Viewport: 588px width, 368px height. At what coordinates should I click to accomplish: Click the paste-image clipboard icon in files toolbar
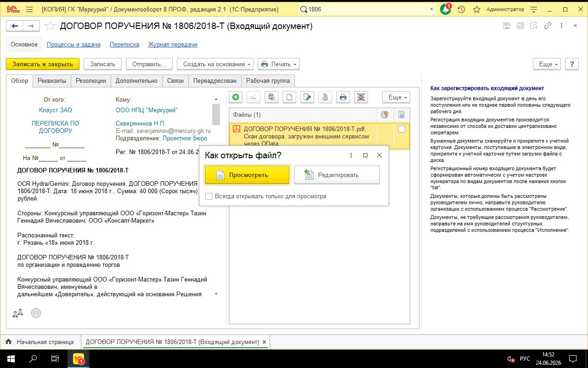[x=271, y=97]
